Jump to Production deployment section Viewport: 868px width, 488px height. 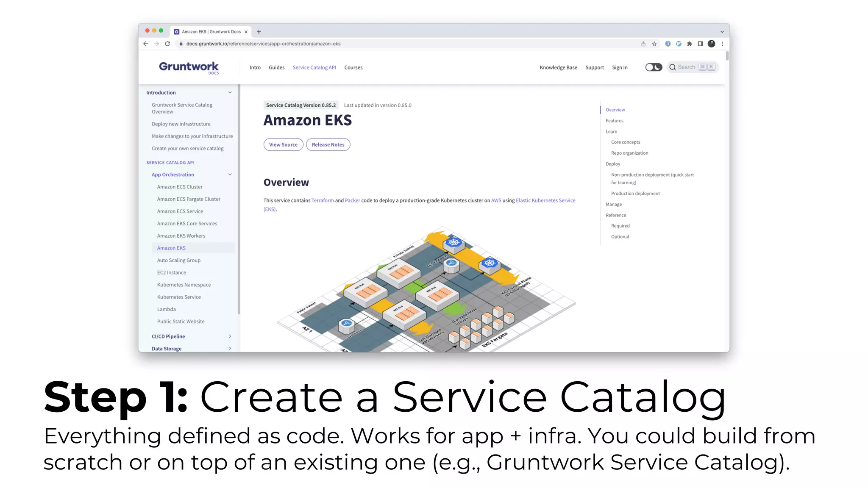coord(635,194)
